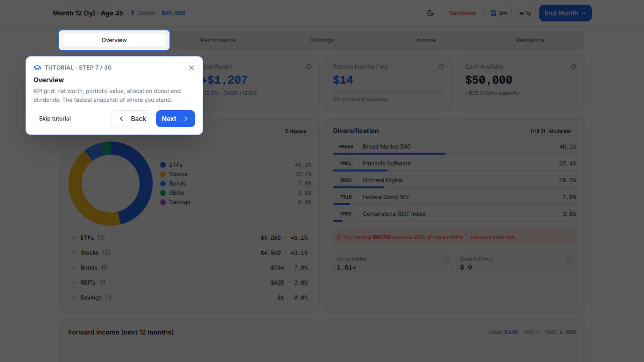Click the Doctor profession icon
This screenshot has height=362, width=644.
point(133,13)
